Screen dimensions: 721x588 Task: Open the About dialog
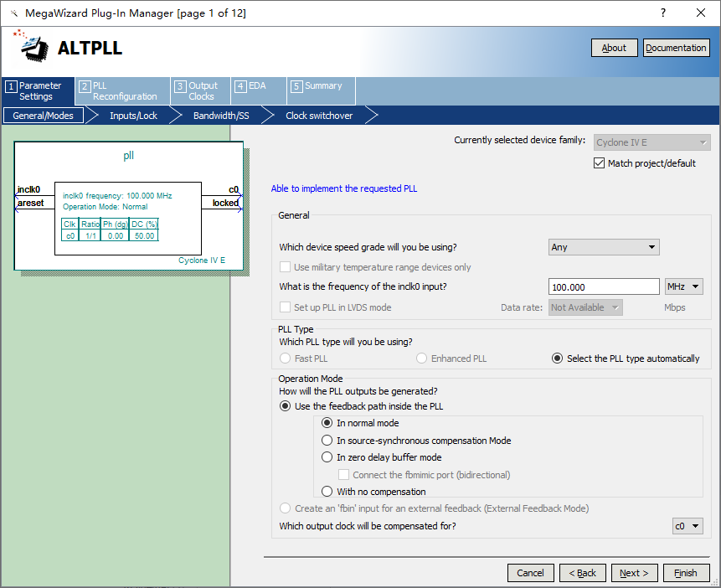coord(614,48)
